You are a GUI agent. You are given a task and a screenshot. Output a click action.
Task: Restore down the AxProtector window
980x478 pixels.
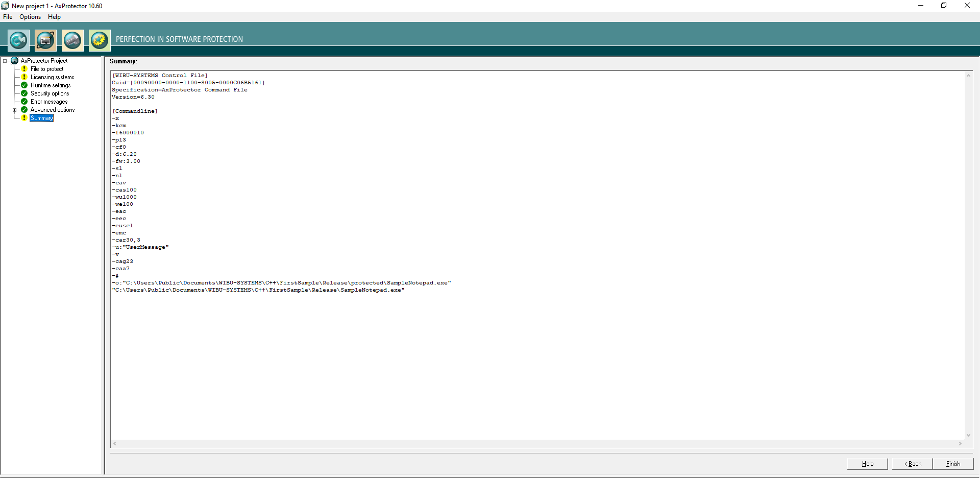coord(944,6)
